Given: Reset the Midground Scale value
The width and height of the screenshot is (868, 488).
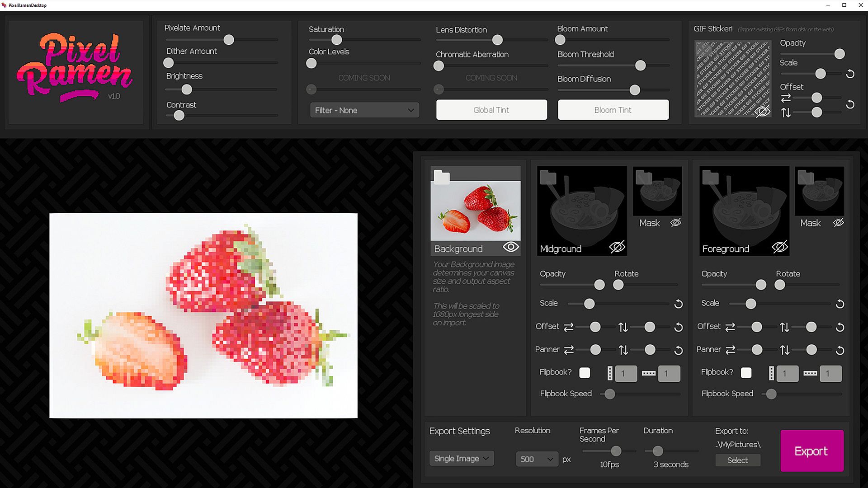Looking at the screenshot, I should click(x=678, y=304).
